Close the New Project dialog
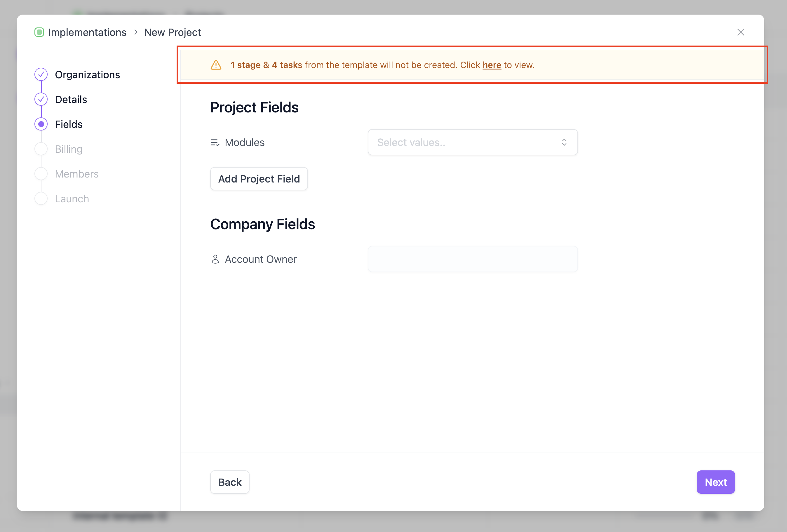The height and width of the screenshot is (532, 787). coord(741,32)
